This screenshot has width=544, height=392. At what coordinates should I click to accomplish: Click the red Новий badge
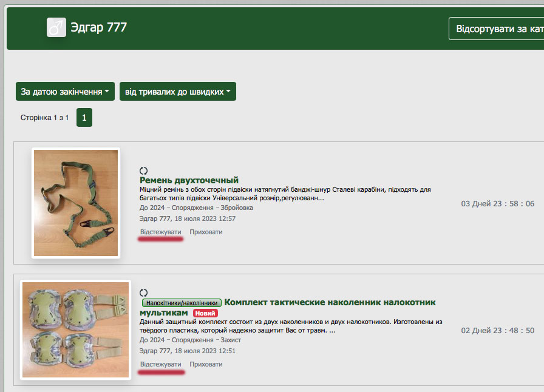point(205,313)
